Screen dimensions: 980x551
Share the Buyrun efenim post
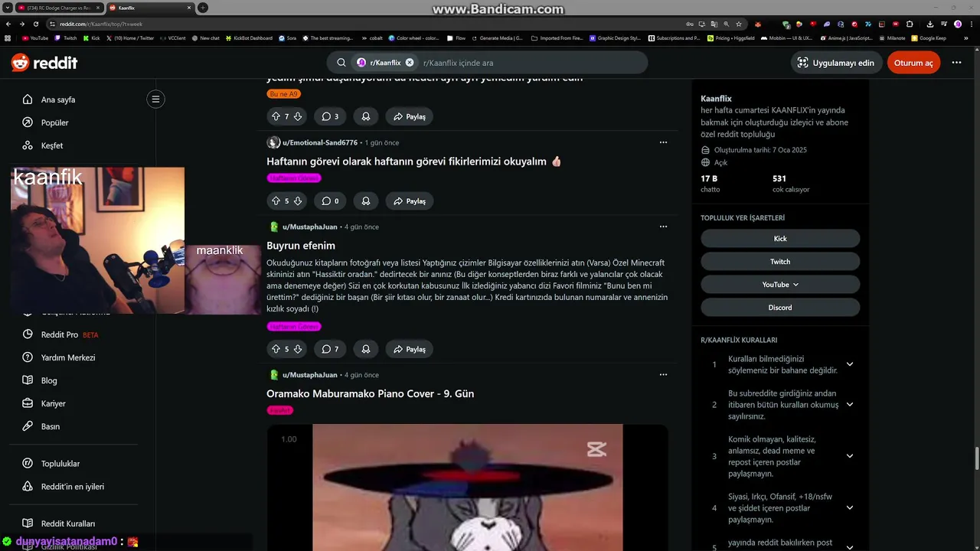tap(410, 349)
